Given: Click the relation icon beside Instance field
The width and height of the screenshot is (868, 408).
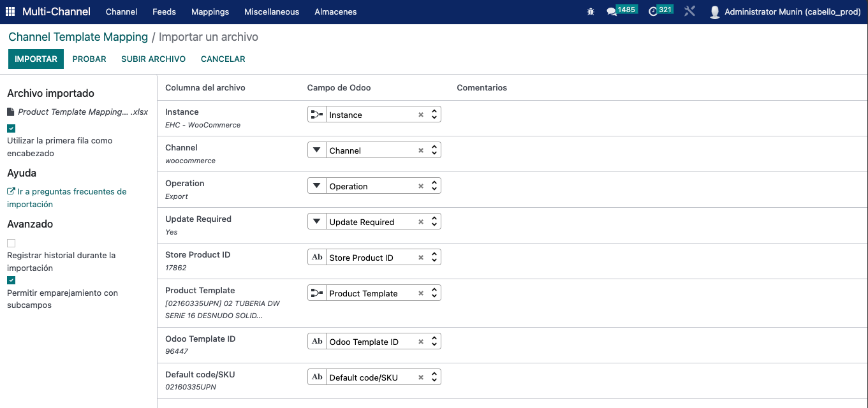Looking at the screenshot, I should coord(316,115).
